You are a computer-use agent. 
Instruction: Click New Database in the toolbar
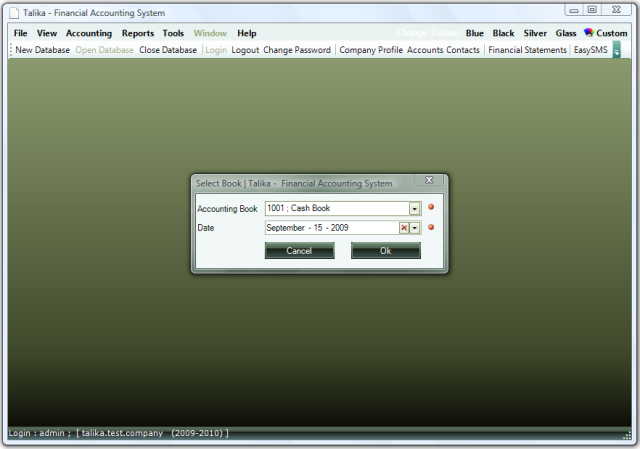coord(43,50)
